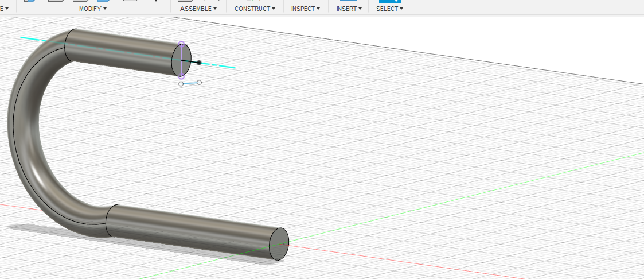Open the MODIFY dropdown menu
The image size is (644, 279).
[92, 9]
